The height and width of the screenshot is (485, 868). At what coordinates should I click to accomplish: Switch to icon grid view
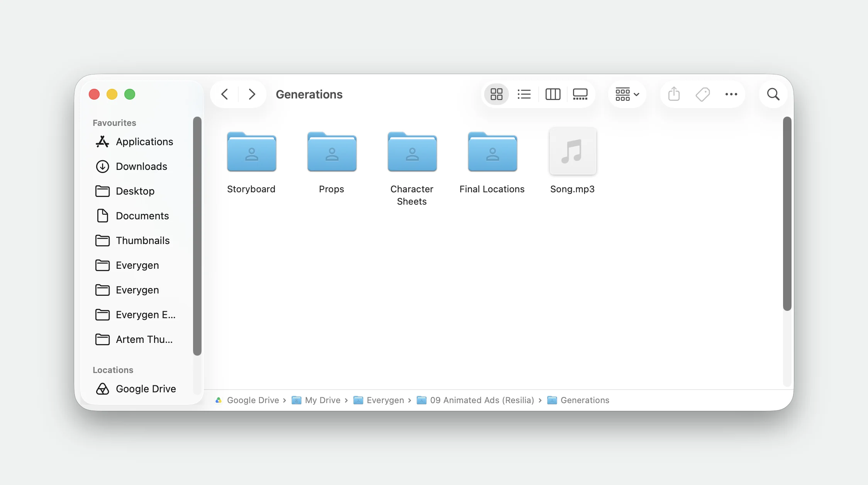click(x=497, y=94)
